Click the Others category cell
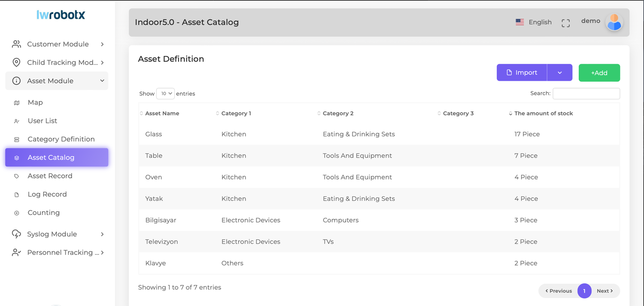The width and height of the screenshot is (644, 306). click(x=232, y=263)
